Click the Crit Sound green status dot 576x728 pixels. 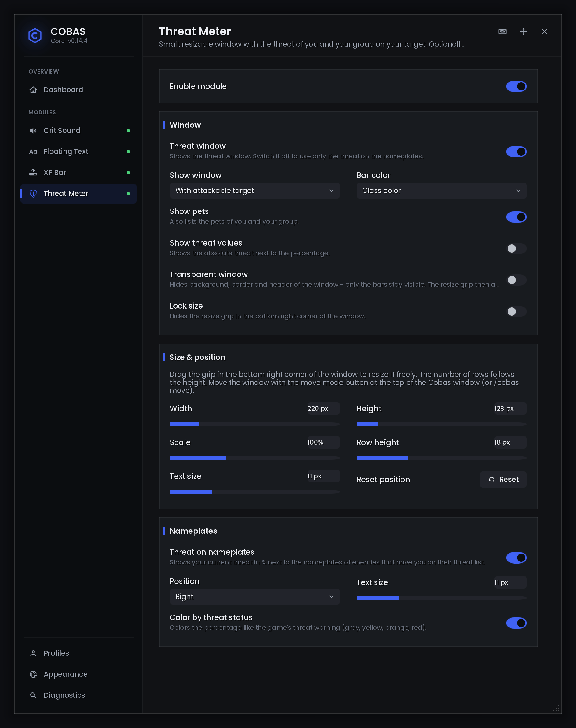(128, 131)
